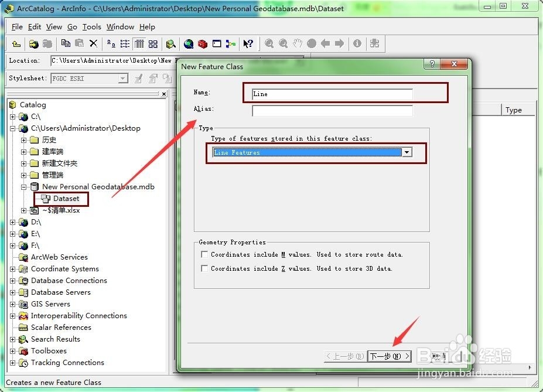
Task: Enable coordinates include Z values checkbox
Action: point(204,268)
